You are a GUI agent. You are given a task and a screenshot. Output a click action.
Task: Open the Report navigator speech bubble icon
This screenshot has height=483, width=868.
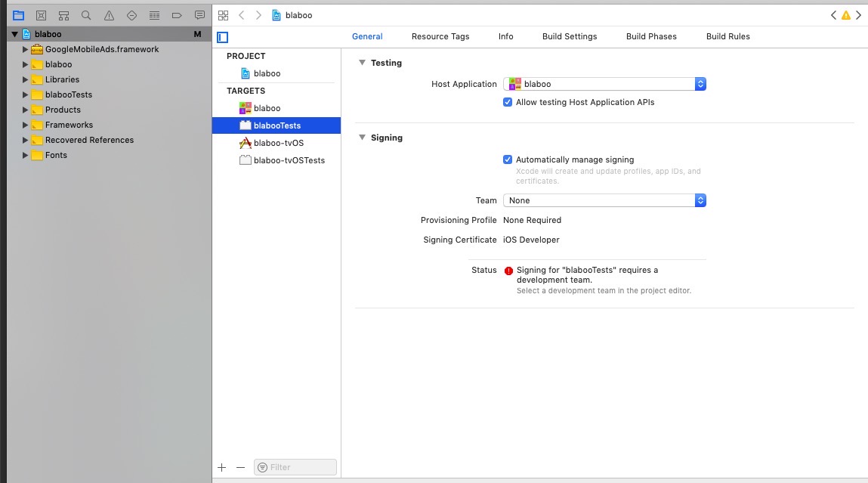pyautogui.click(x=200, y=16)
